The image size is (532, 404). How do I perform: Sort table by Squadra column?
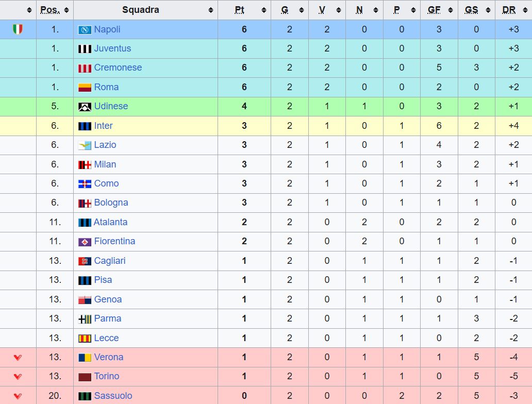(x=141, y=10)
